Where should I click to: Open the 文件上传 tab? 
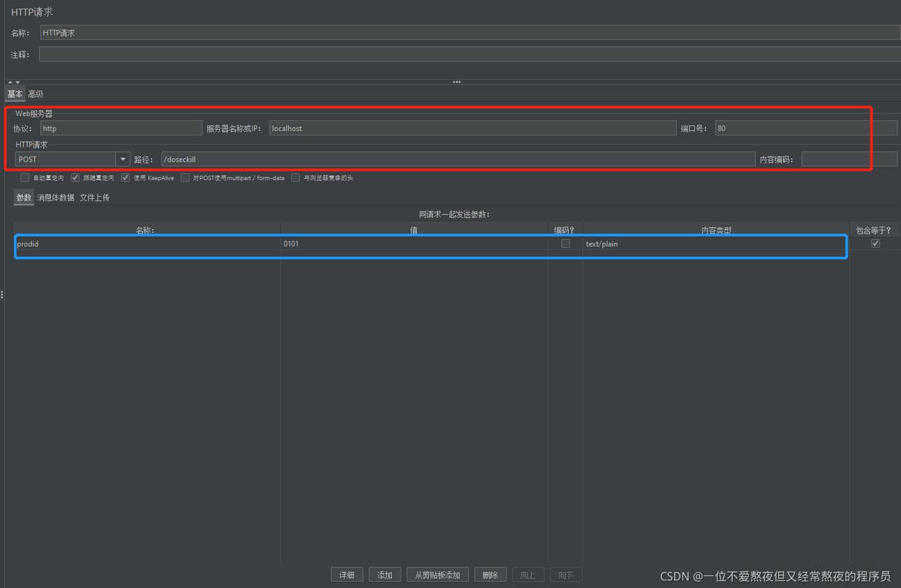point(94,197)
